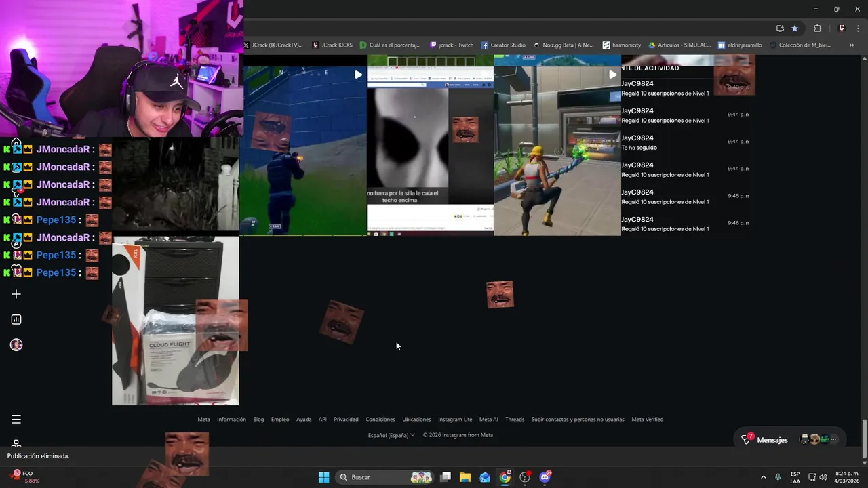Open the Noiz.gg Beta bookmark

click(564, 45)
